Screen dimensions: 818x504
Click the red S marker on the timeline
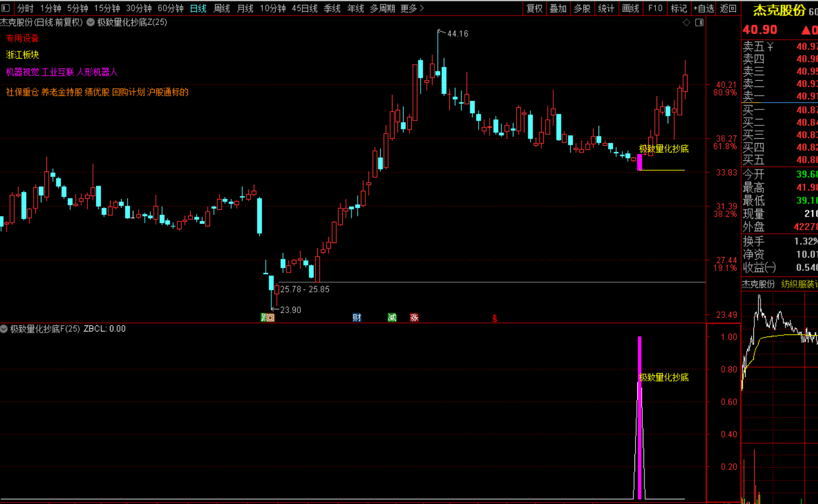495,319
